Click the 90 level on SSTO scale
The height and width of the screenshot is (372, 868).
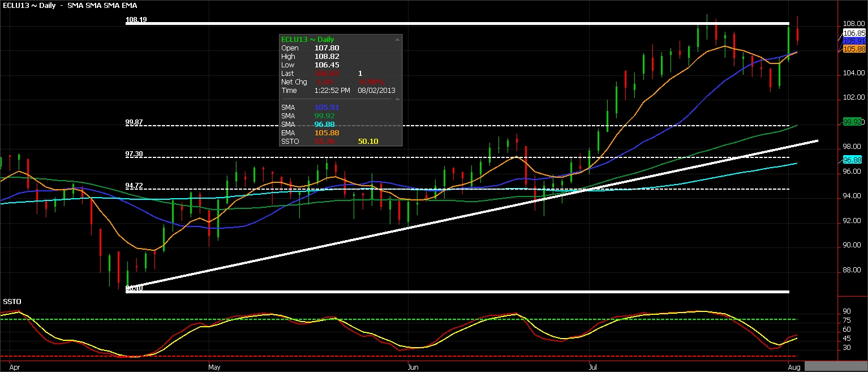(x=846, y=311)
